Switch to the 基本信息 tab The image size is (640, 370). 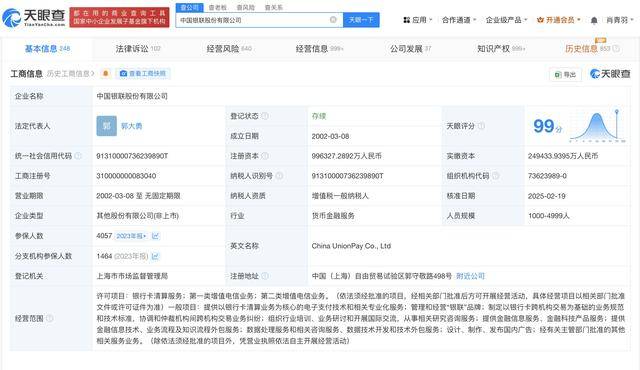(x=47, y=49)
